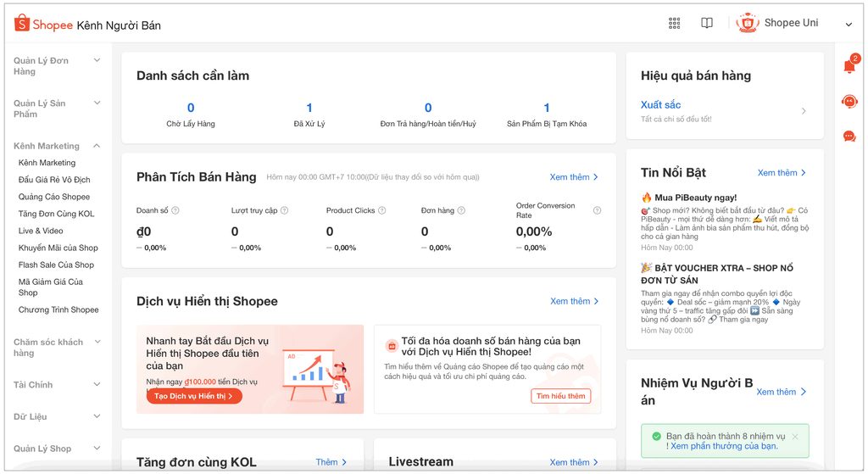This screenshot has width=868, height=474.
Task: Open Tăng Đơn Cùng KOL menu item
Action: (x=57, y=214)
